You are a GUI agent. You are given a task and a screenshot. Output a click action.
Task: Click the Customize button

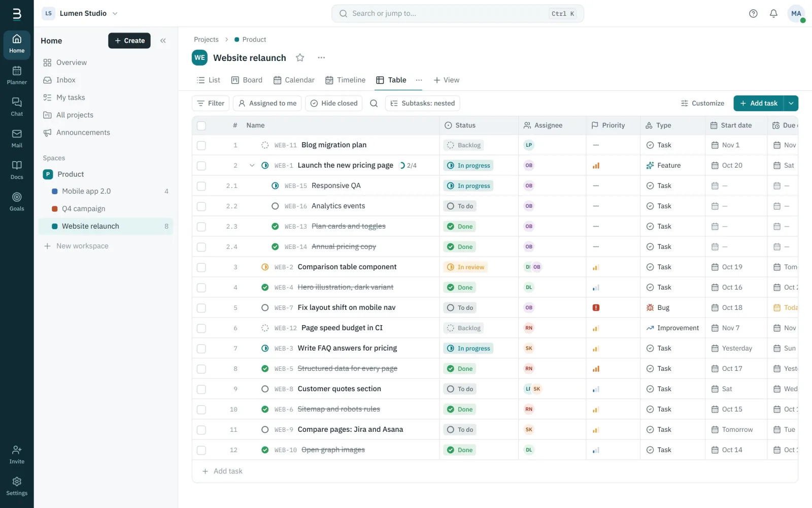tap(702, 103)
